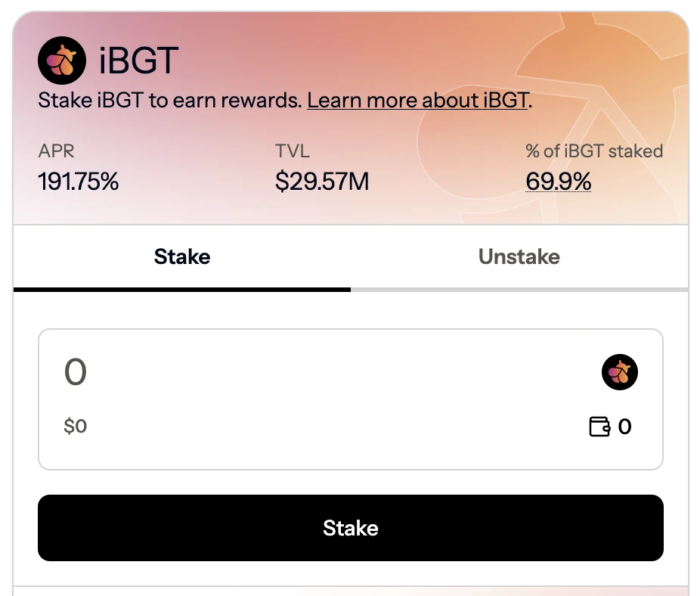Click the % of iBGT staked label
The width and height of the screenshot is (700, 596).
point(593,151)
